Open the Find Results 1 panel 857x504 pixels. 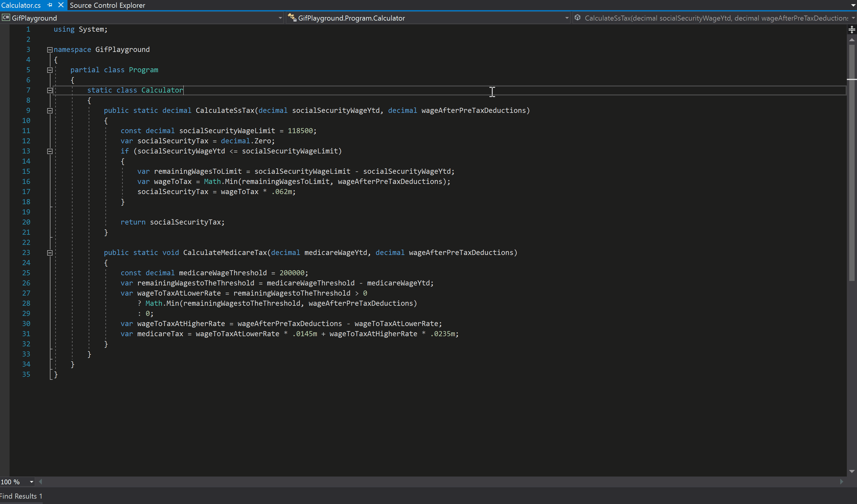[20, 497]
